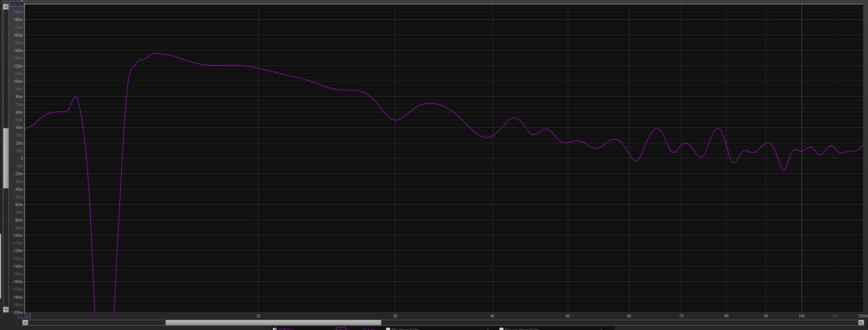
Task: Click the 140m vertical axis label
Action: click(18, 51)
